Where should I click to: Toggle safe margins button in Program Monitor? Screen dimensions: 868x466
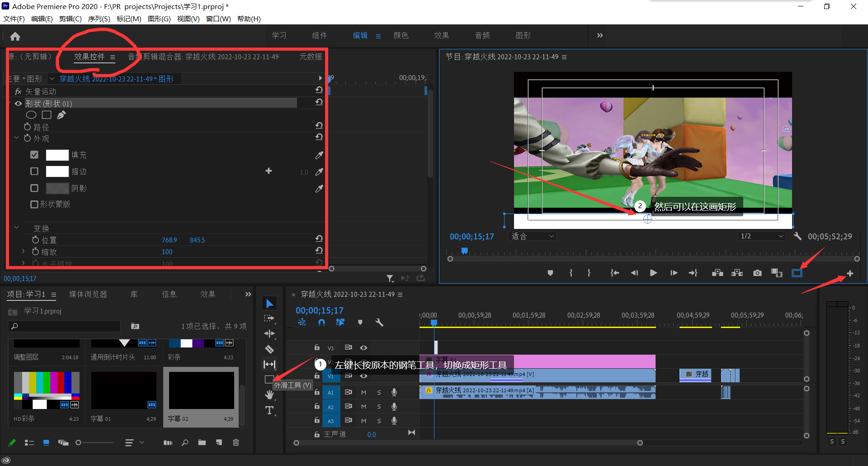tap(797, 273)
